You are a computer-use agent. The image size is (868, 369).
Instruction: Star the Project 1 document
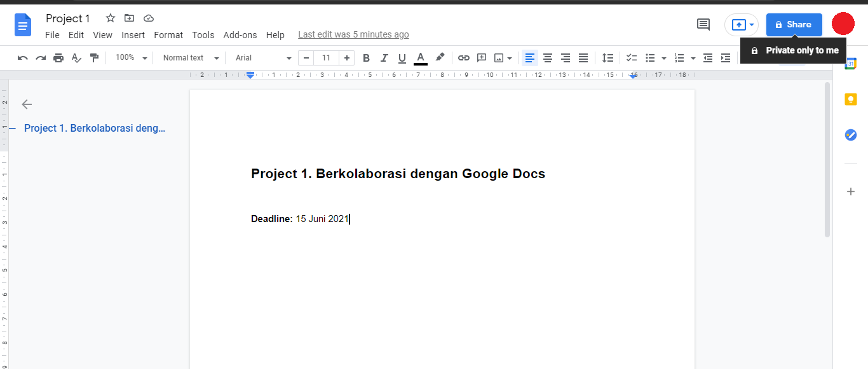point(111,18)
